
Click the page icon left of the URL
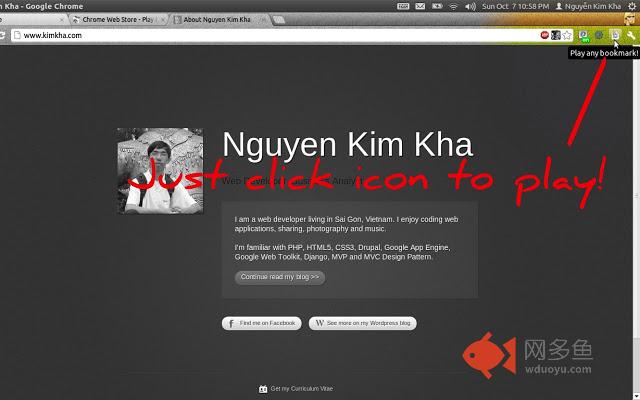[x=17, y=35]
